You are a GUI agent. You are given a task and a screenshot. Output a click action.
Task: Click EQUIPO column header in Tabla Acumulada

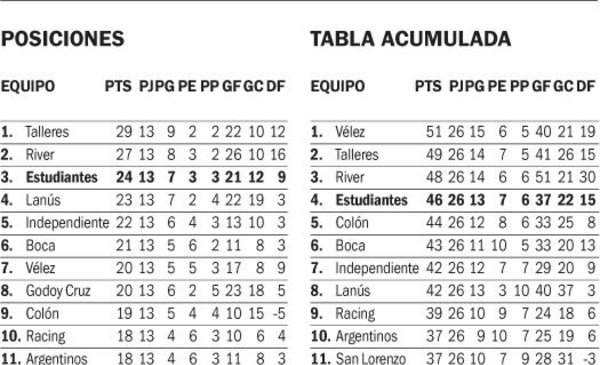coord(338,86)
